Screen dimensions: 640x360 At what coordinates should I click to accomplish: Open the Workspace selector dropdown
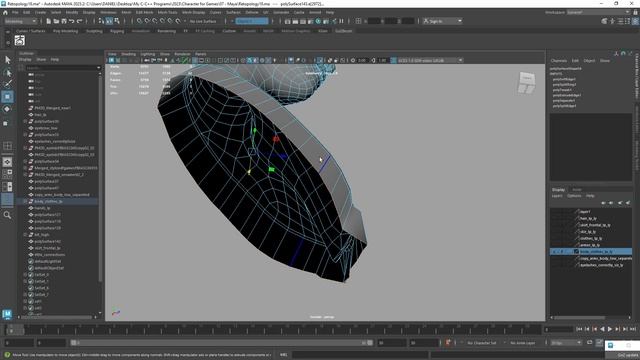point(598,13)
